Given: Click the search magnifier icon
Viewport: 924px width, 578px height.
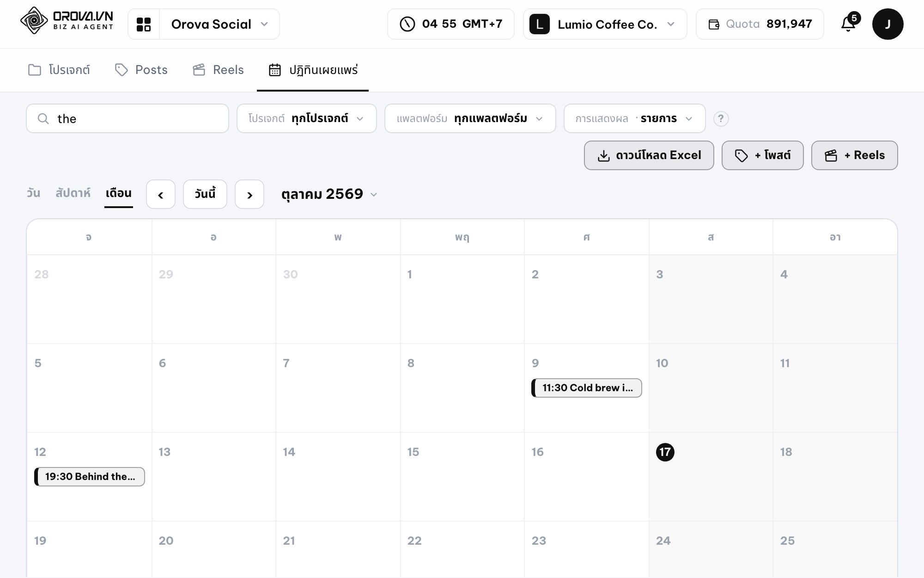Looking at the screenshot, I should pos(43,119).
